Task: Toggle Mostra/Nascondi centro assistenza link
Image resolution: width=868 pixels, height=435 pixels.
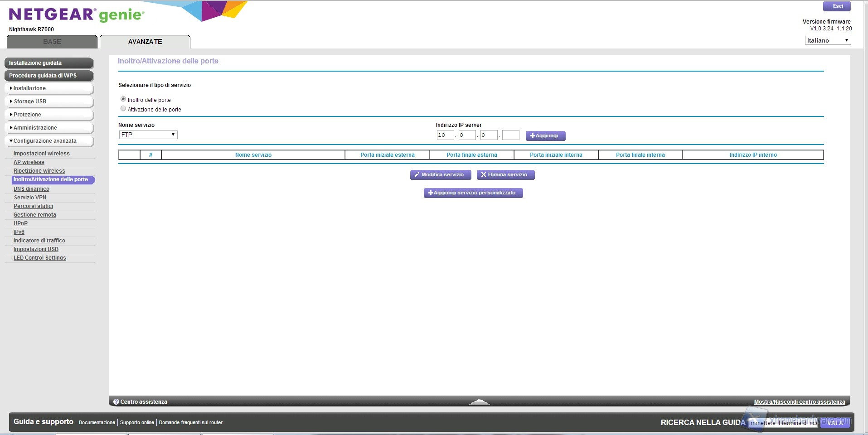Action: (799, 402)
